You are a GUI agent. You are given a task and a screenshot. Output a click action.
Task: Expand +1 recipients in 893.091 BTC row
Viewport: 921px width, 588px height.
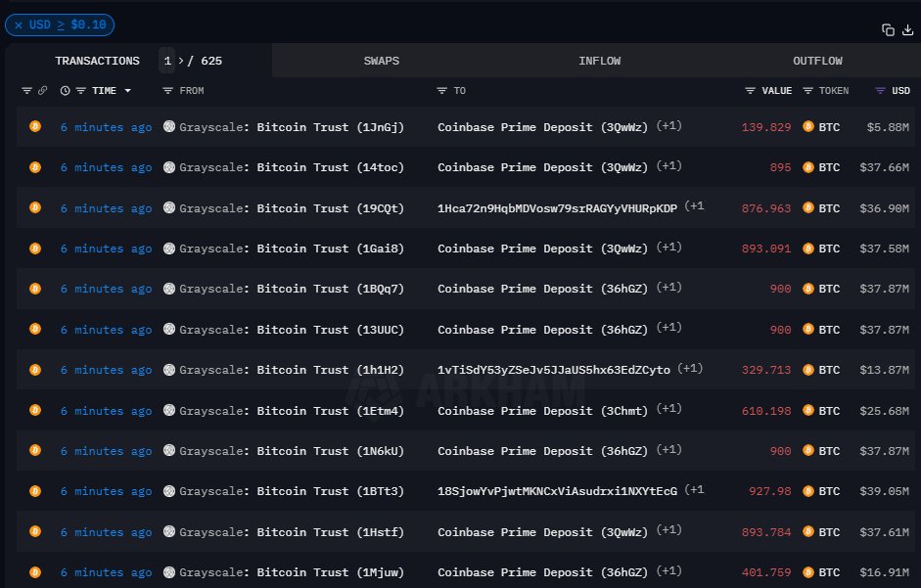point(669,248)
